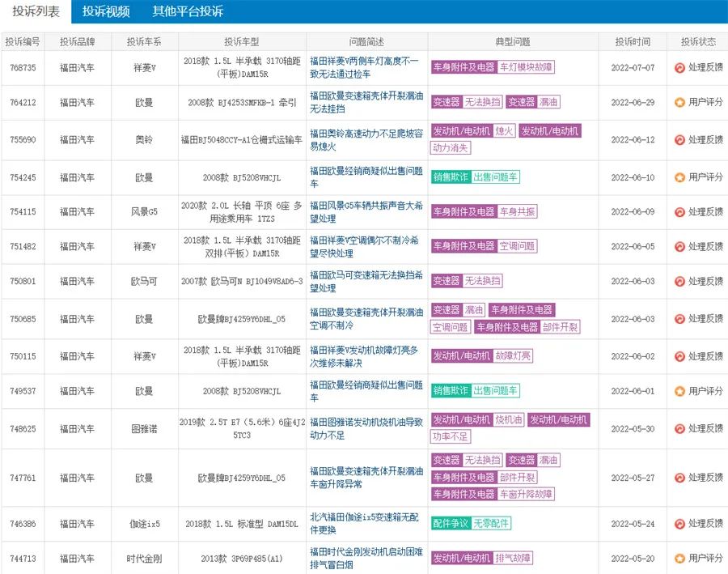728x574 pixels.
Task: Click status icon for complaint 748625
Action: click(679, 429)
